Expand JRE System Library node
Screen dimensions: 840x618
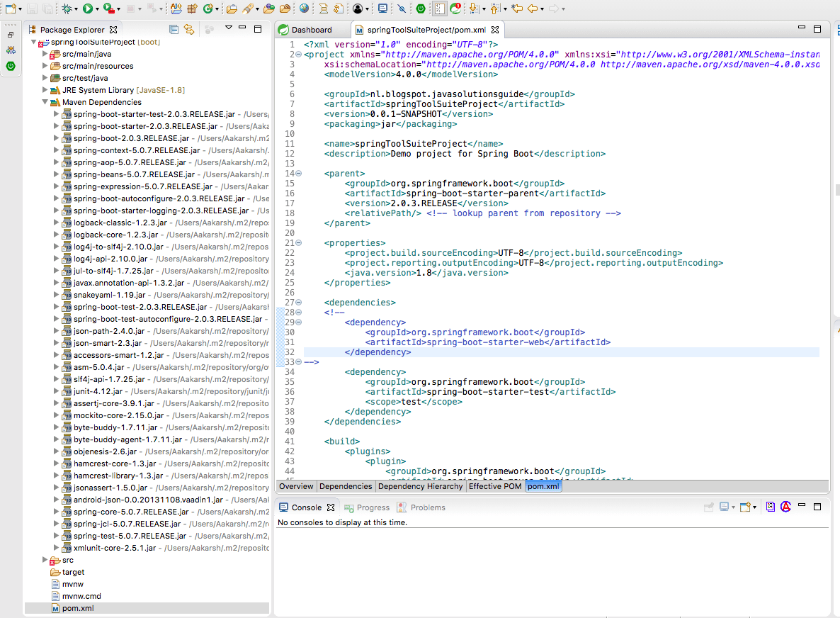pos(45,90)
